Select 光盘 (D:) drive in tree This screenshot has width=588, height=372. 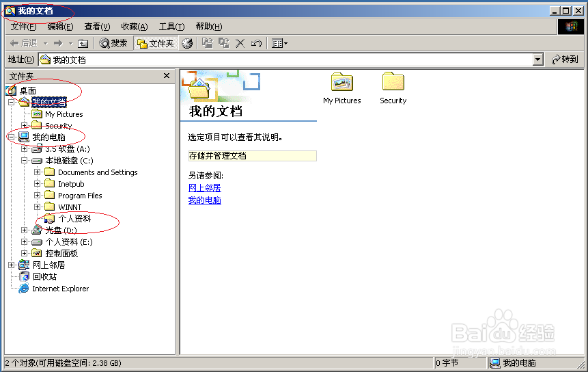(x=61, y=230)
